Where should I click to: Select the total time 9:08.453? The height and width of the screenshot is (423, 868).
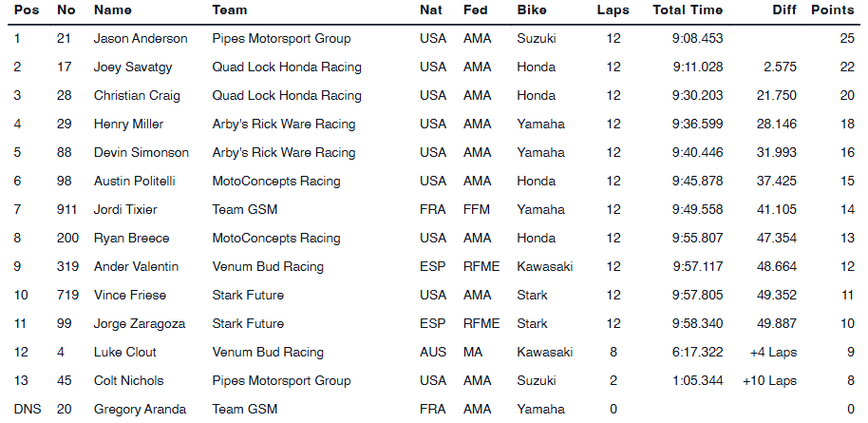[698, 39]
